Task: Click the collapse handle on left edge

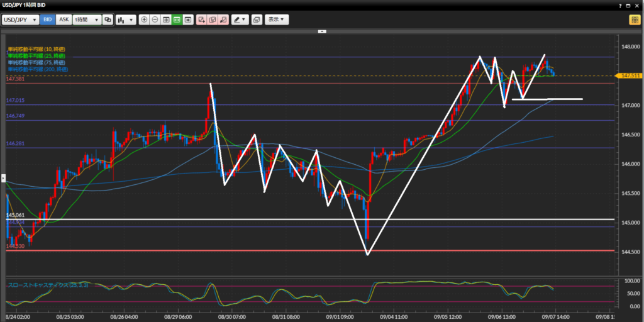Action: point(2,178)
